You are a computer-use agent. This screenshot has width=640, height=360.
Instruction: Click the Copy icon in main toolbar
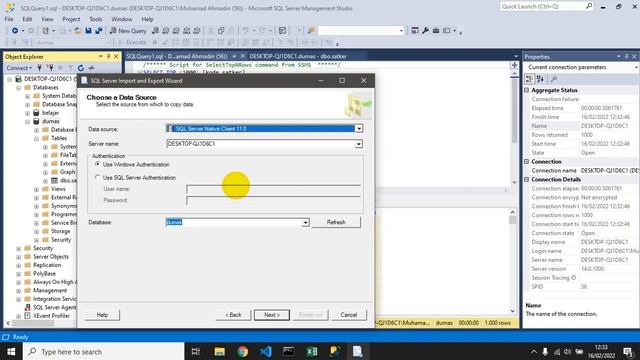pos(221,31)
